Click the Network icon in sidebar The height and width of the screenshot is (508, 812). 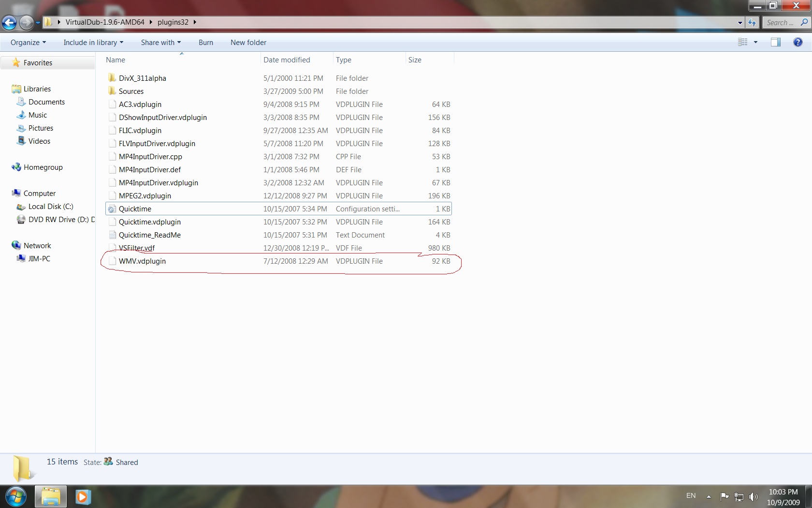point(16,246)
